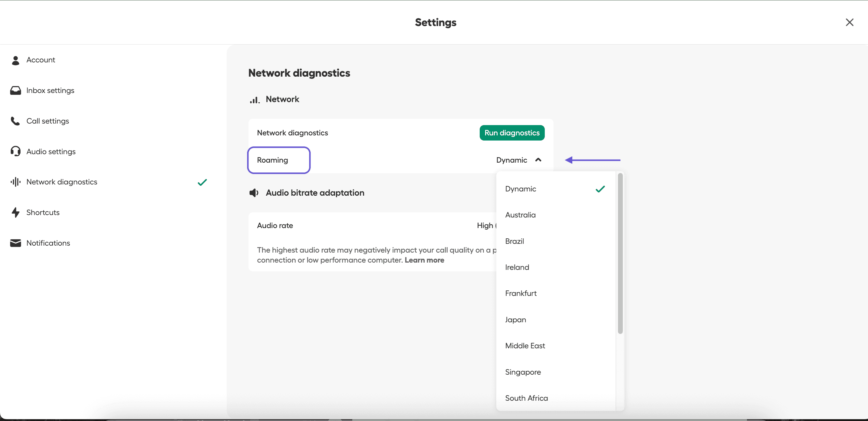This screenshot has height=421, width=868.
Task: Click the Call settings phone icon
Action: (x=15, y=121)
